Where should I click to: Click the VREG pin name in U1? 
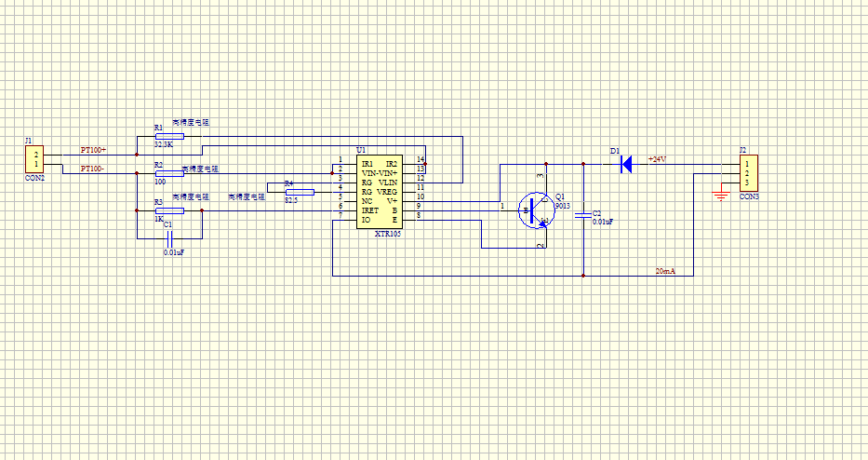click(387, 192)
